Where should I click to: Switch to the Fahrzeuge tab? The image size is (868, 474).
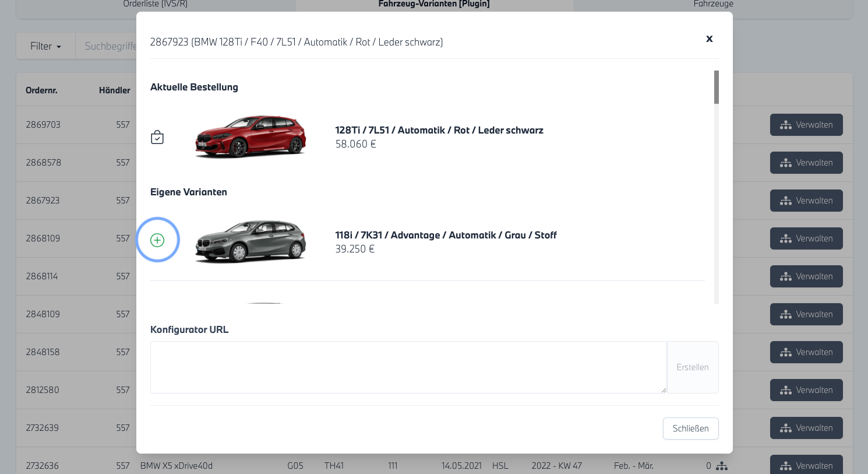pos(713,5)
